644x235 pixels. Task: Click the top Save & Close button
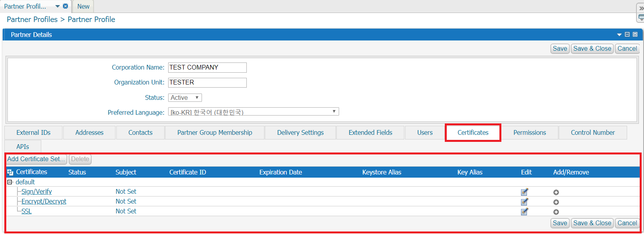pos(592,49)
